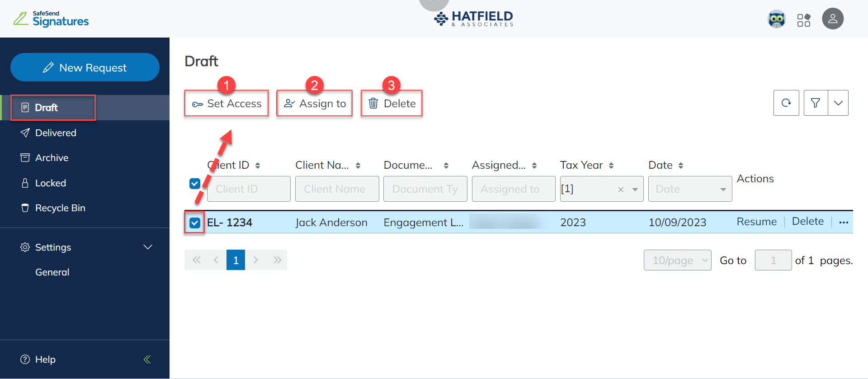Clear the Tax Year filter X
The height and width of the screenshot is (379, 868).
click(x=621, y=189)
